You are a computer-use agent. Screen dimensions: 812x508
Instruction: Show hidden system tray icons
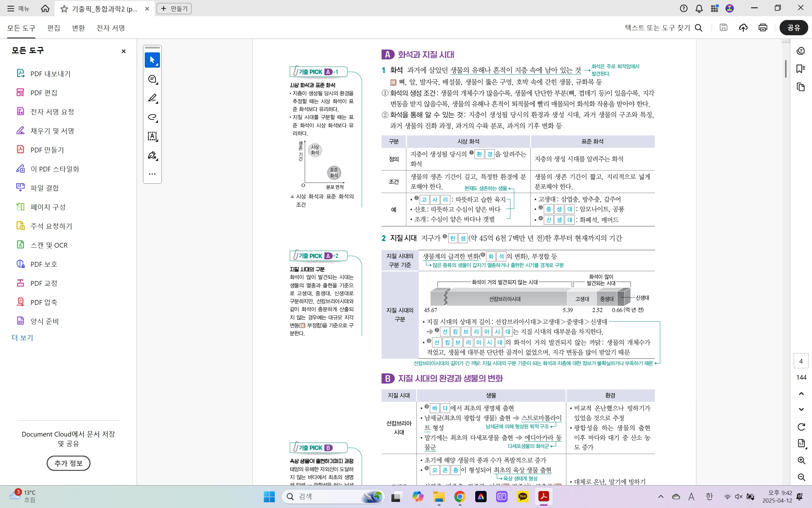[x=661, y=497]
